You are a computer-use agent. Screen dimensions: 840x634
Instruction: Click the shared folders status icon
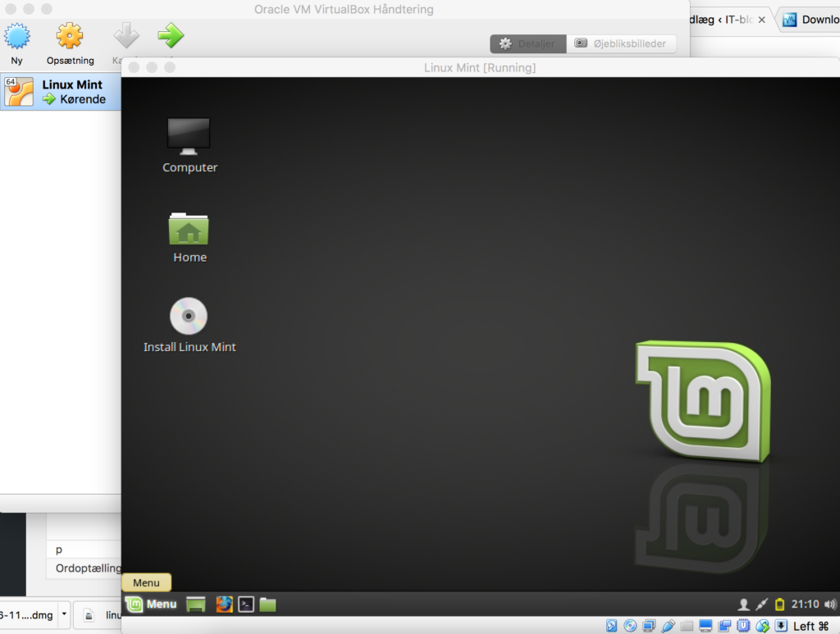point(687,626)
